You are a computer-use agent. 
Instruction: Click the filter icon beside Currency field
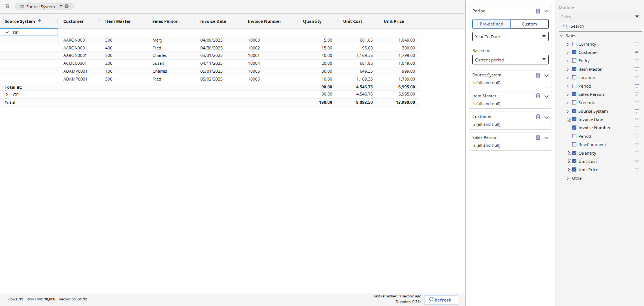click(637, 44)
